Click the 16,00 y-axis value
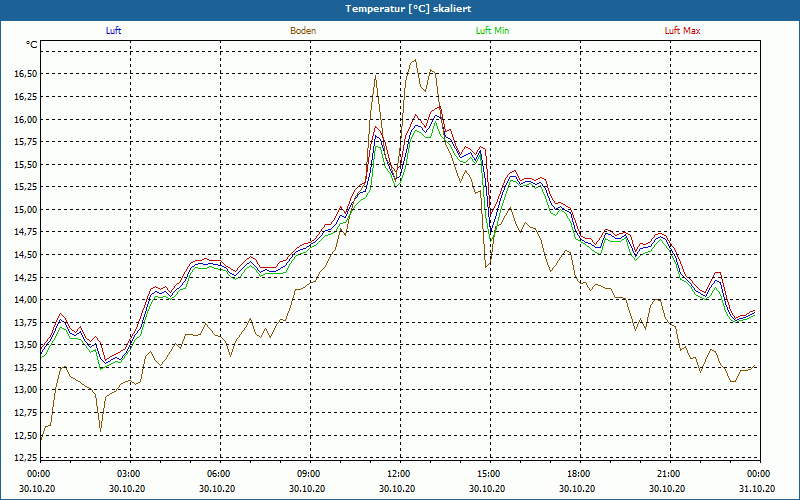Image resolution: width=800 pixels, height=500 pixels. [26, 119]
